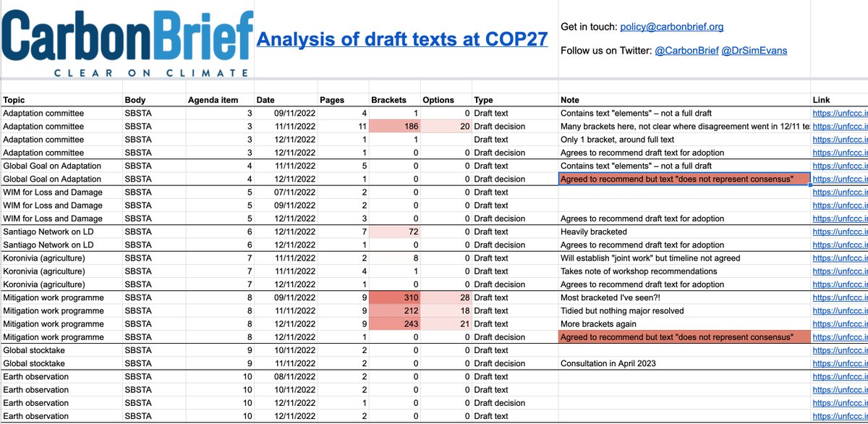Open the unfccc link for the first Adaptation committee row
This screenshot has width=868, height=424.
pyautogui.click(x=839, y=113)
